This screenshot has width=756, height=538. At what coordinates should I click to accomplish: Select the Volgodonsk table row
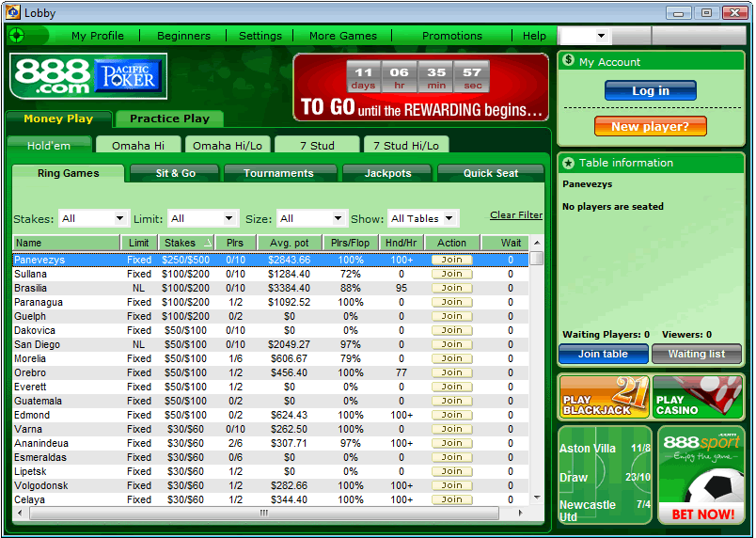pos(271,485)
